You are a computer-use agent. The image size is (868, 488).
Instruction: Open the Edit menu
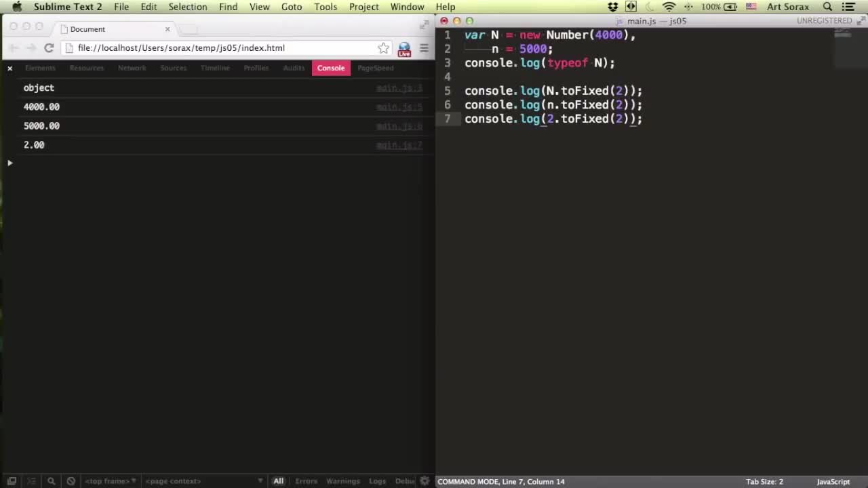[x=149, y=7]
